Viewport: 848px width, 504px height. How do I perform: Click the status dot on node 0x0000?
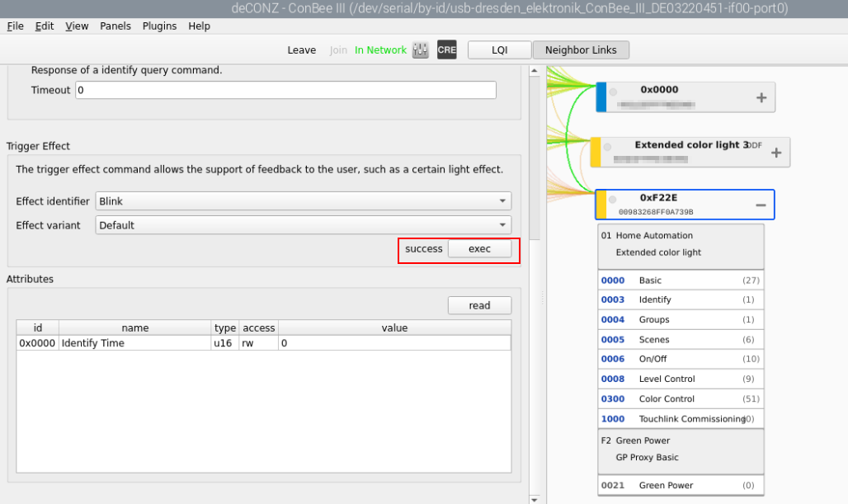(613, 92)
